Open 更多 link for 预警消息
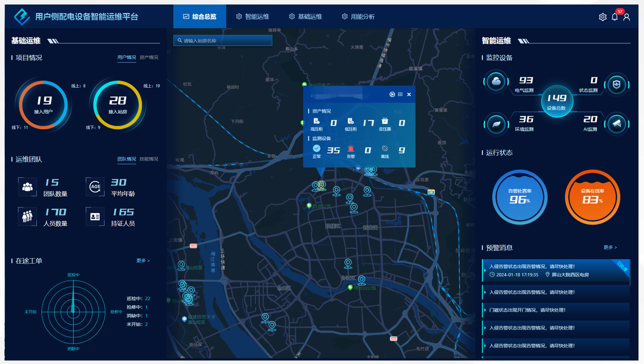The height and width of the screenshot is (364, 644). [610, 247]
